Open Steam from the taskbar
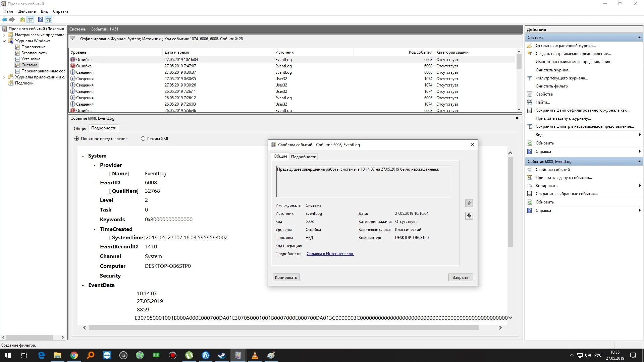Viewport: 644px width, 362px height. [222, 355]
